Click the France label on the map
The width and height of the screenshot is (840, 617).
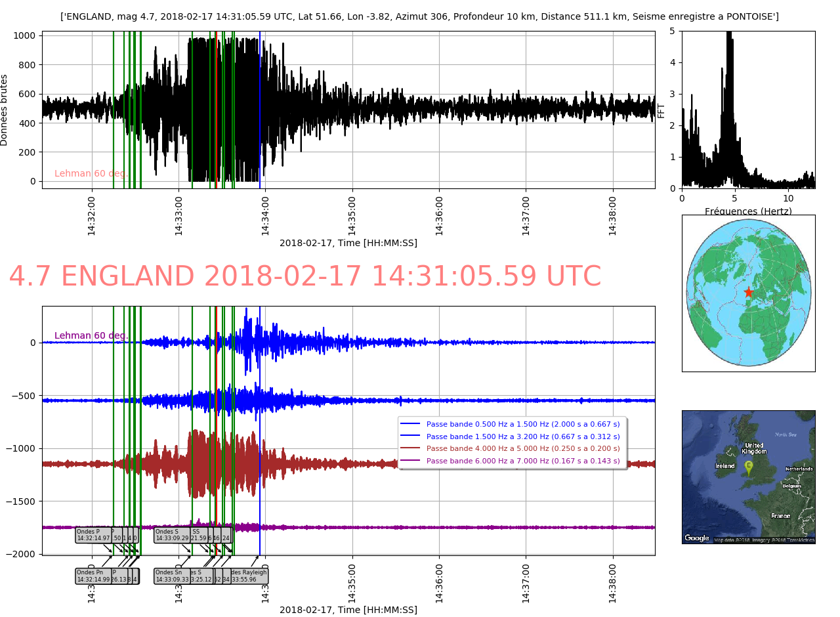pos(780,516)
